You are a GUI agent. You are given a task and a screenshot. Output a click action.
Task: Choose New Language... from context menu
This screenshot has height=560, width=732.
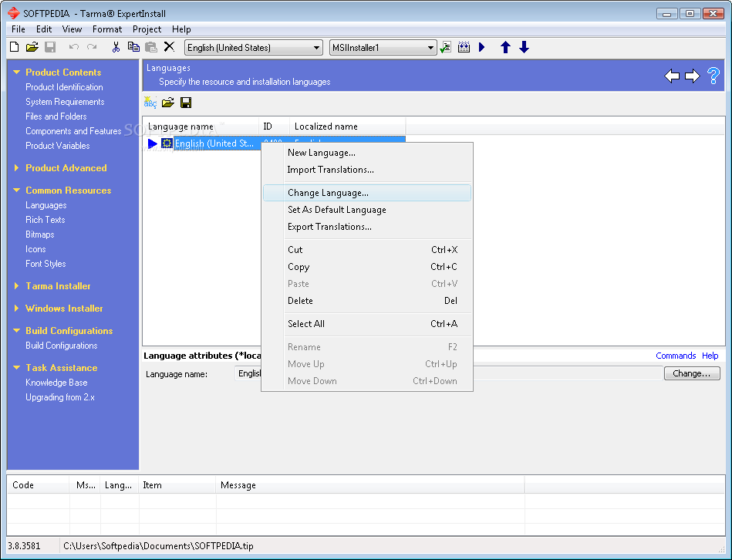pos(367,153)
